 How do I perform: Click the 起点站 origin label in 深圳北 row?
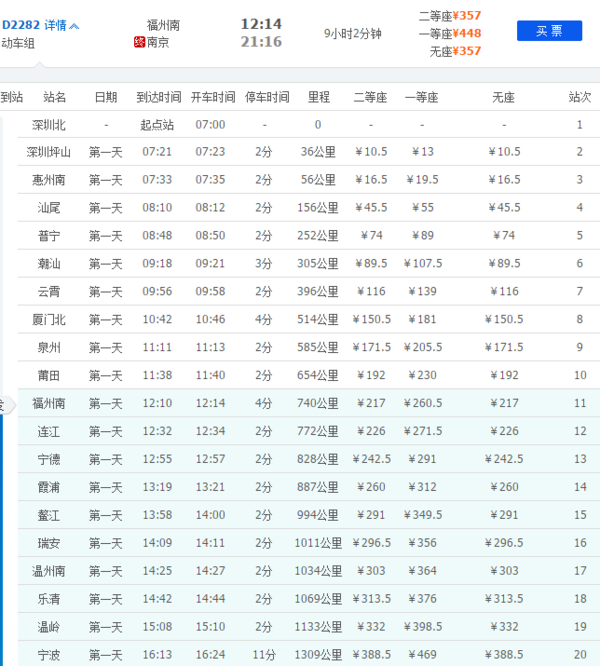(x=157, y=125)
